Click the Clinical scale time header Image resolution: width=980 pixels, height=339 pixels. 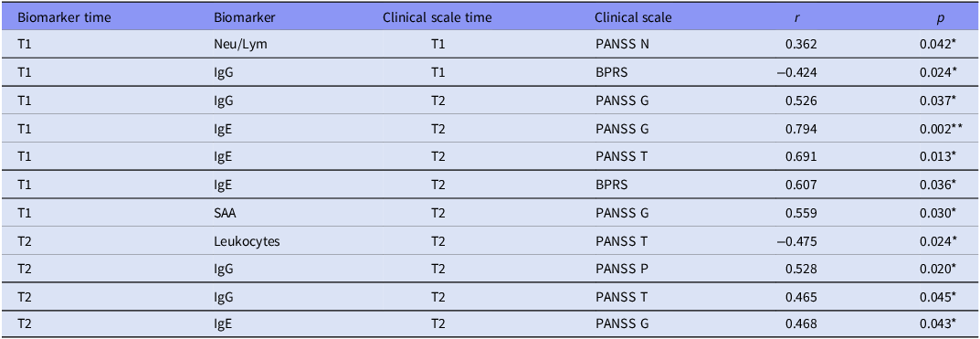(437, 17)
